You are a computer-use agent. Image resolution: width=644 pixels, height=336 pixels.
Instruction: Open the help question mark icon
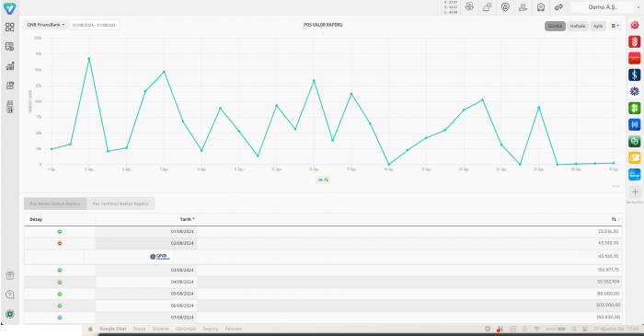point(10,295)
